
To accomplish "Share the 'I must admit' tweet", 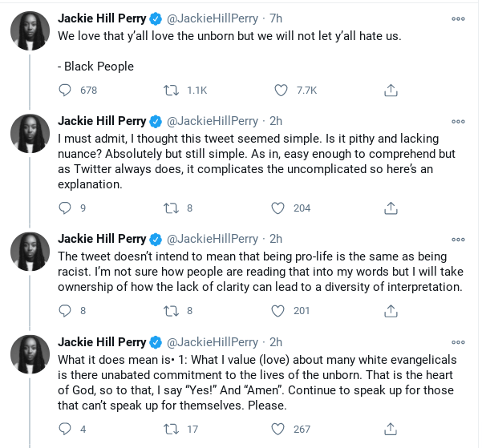I will 391,208.
